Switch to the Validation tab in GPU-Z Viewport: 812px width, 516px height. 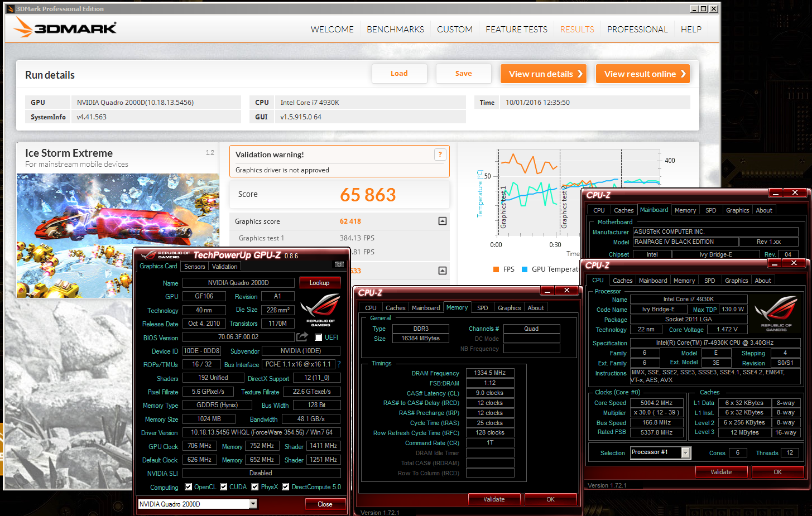[x=224, y=267]
